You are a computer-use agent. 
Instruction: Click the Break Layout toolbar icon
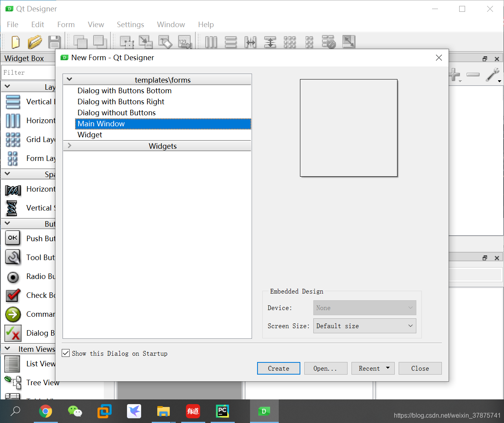(x=329, y=42)
